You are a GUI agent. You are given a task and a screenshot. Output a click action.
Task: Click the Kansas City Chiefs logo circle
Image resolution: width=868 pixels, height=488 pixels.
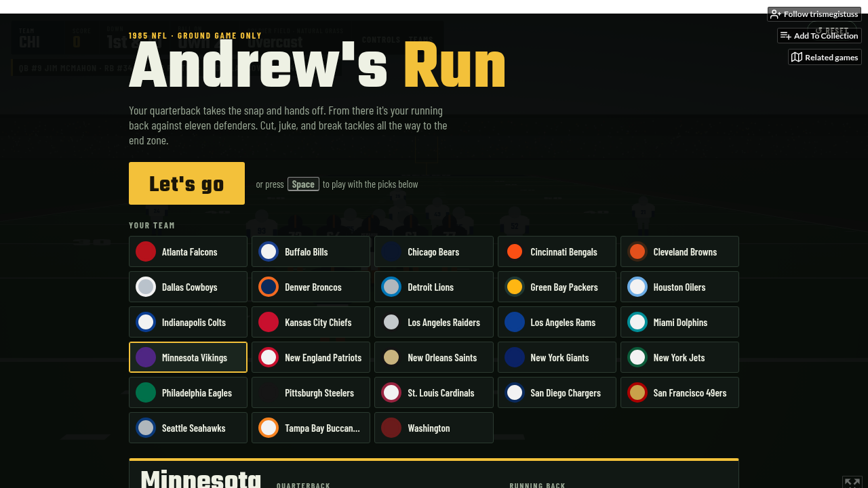[x=269, y=322]
